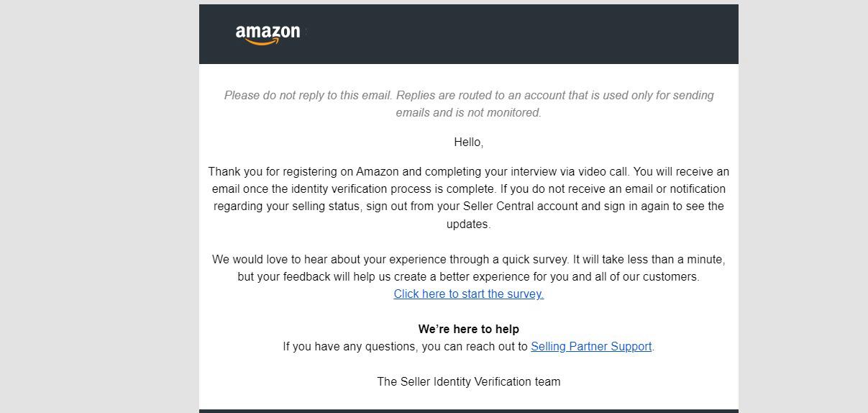
Task: Follow the Selling Partner Support link
Action: [x=591, y=346]
